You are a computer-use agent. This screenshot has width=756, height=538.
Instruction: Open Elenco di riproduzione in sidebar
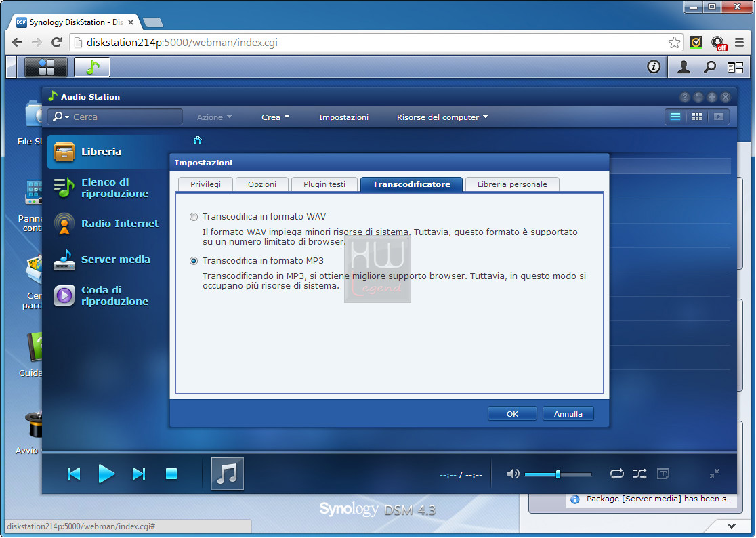coord(107,188)
